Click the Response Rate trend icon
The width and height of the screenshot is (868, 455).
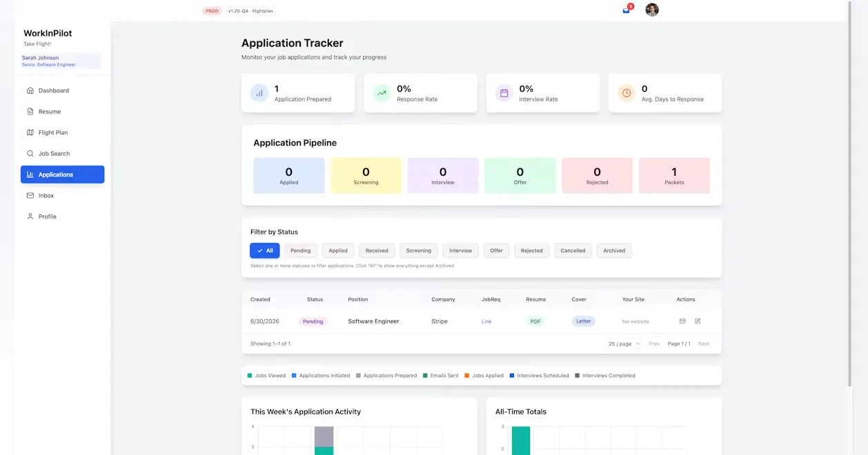click(x=382, y=93)
